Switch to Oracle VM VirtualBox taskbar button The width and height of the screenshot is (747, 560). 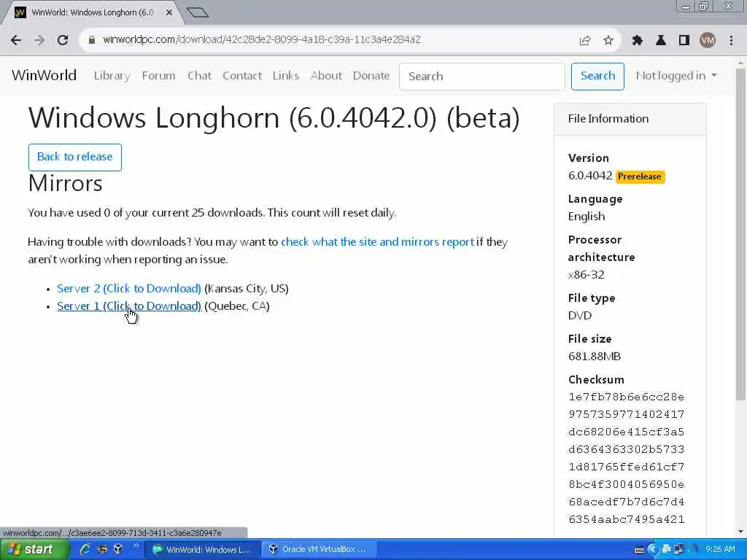pyautogui.click(x=319, y=550)
